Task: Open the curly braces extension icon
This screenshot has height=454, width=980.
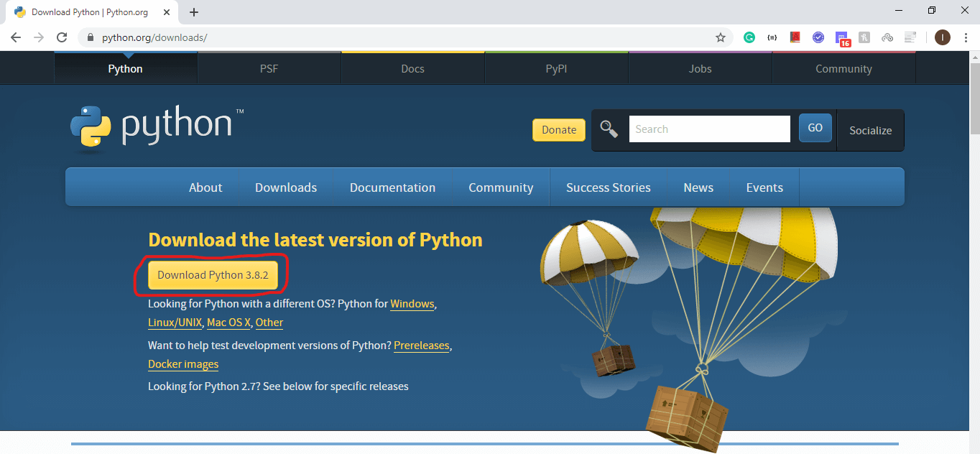Action: [x=772, y=37]
